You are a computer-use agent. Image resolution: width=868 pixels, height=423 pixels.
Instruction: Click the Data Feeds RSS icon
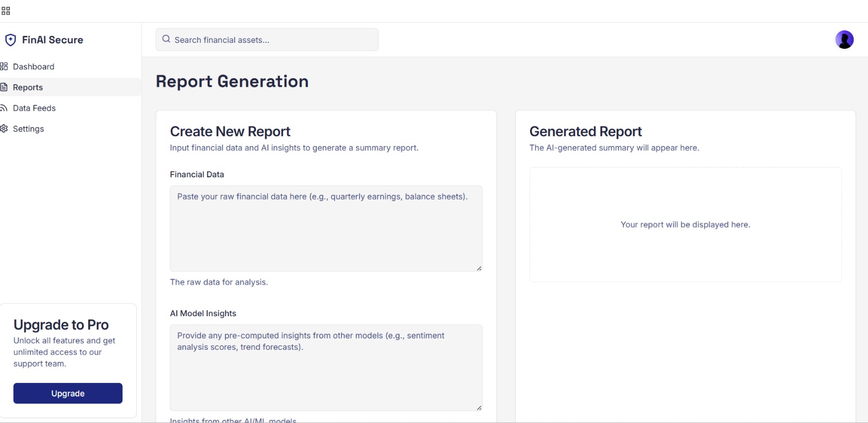pos(4,108)
